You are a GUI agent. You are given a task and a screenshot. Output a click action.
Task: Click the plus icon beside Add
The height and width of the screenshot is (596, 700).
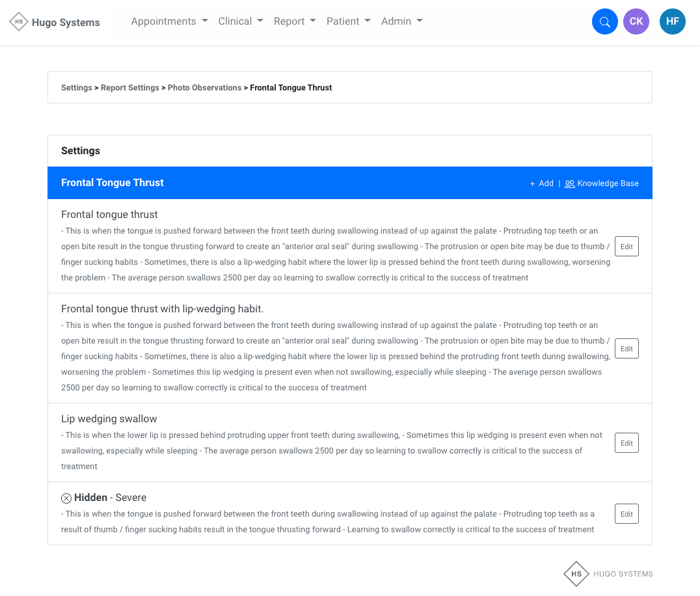tap(532, 184)
